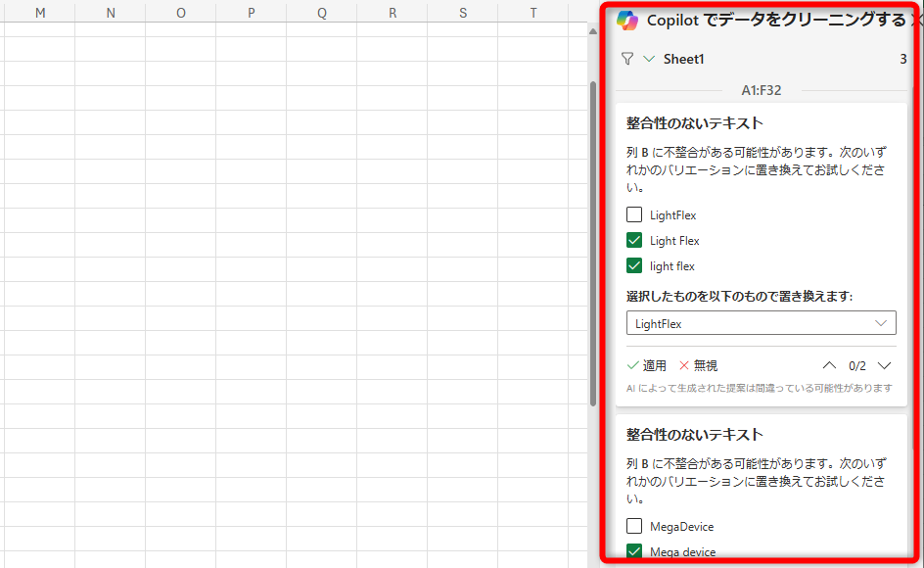Click the A1:F32 range label
Image resolution: width=924 pixels, height=568 pixels.
[x=762, y=90]
